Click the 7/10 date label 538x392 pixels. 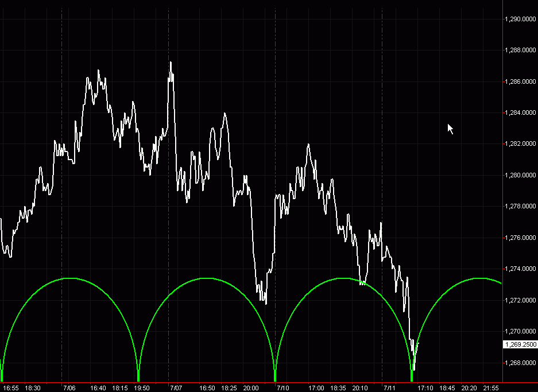[x=283, y=388]
